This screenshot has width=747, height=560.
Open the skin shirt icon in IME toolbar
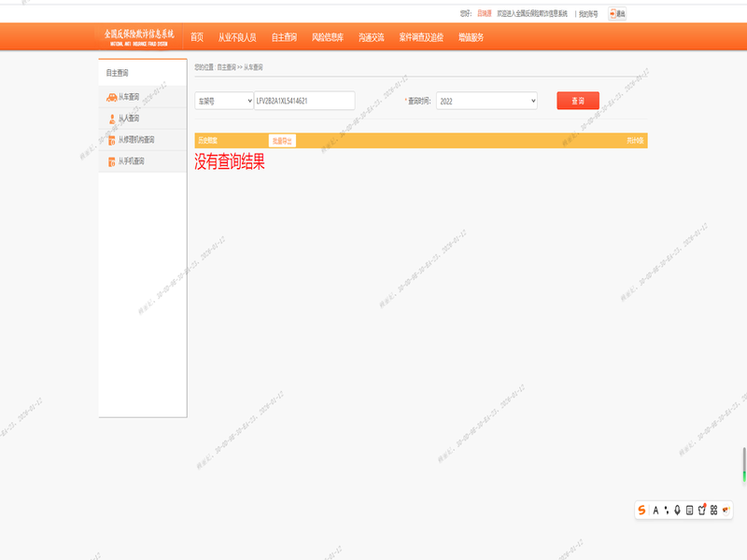coord(701,510)
